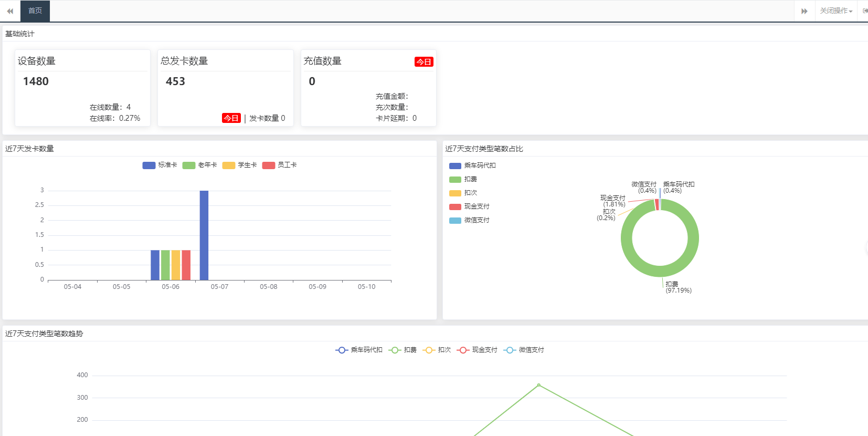Click the red 今日 badge in 总发卡数量 card

pos(231,118)
